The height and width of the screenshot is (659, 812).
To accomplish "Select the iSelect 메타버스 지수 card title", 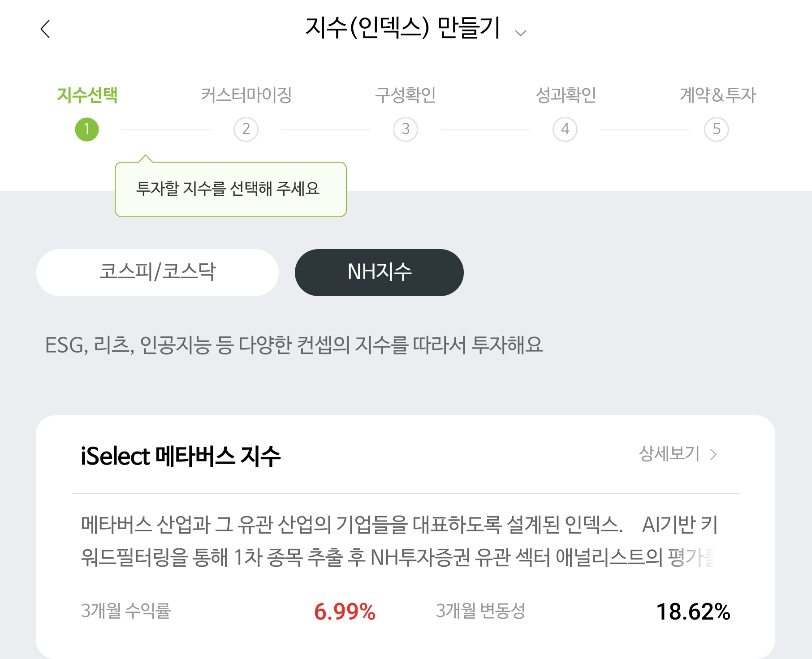I will pyautogui.click(x=181, y=457).
